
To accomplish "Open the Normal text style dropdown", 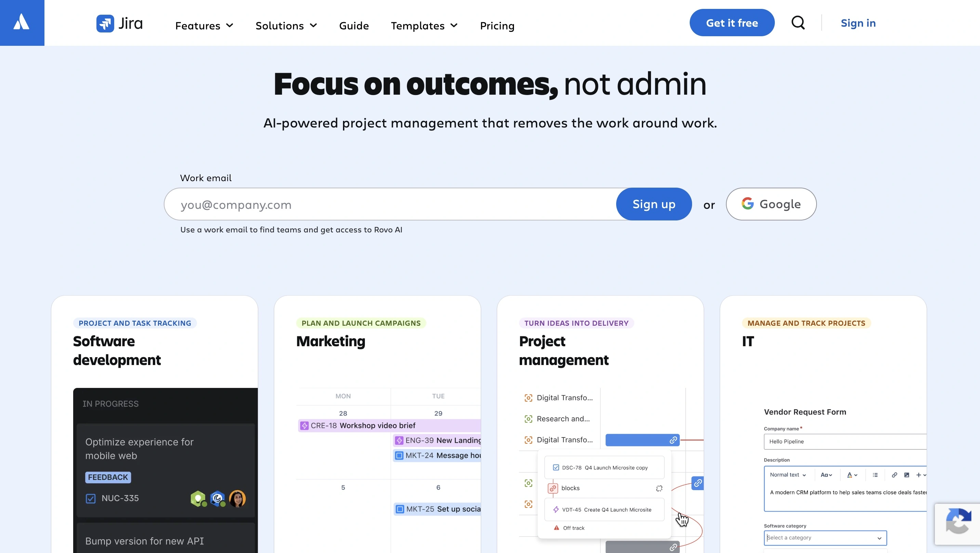I will [788, 475].
